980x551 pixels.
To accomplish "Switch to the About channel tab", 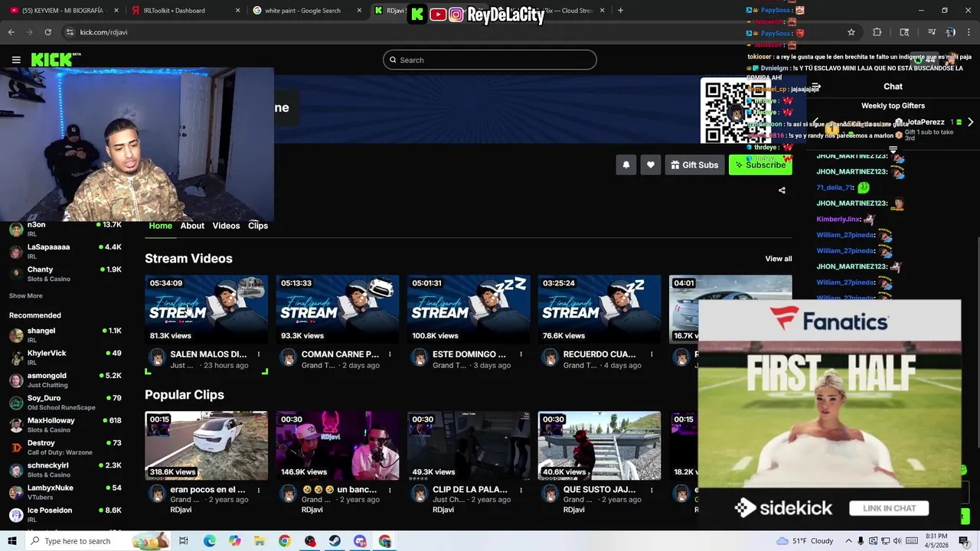I will click(x=192, y=226).
